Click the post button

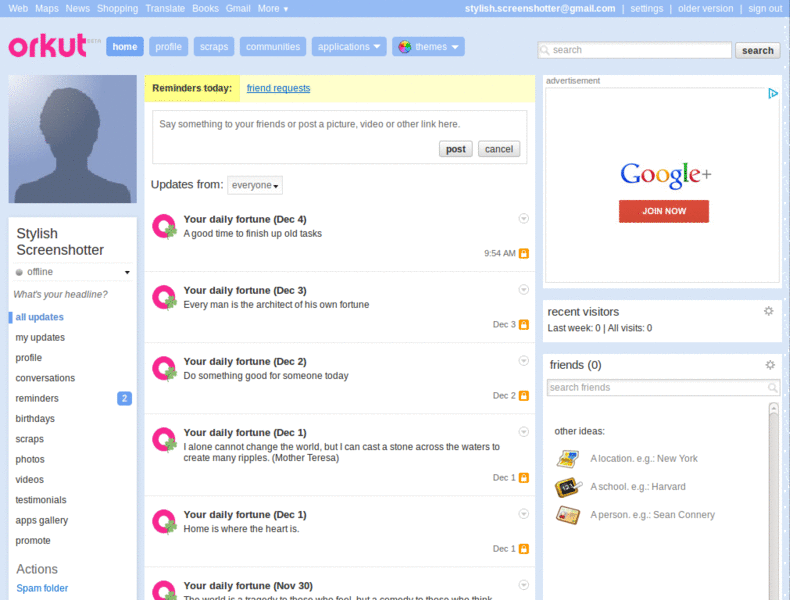pyautogui.click(x=456, y=149)
